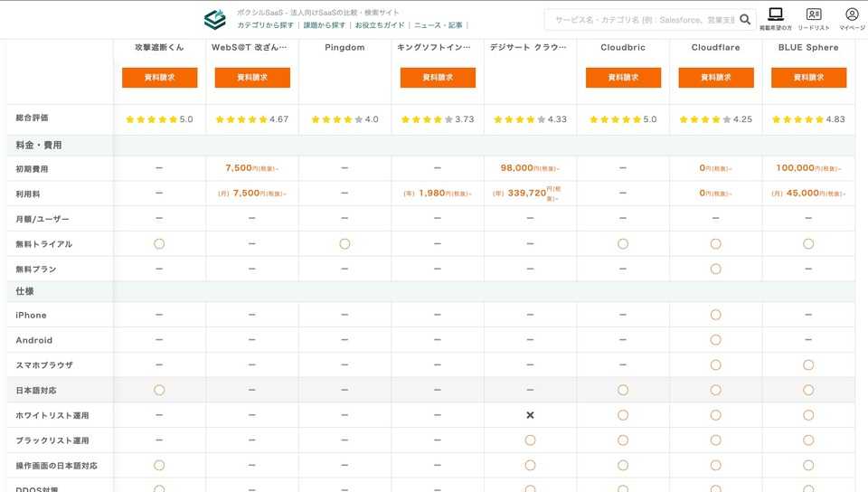
Task: Click キングソフト usage fee 1,980 yen
Action: [438, 194]
